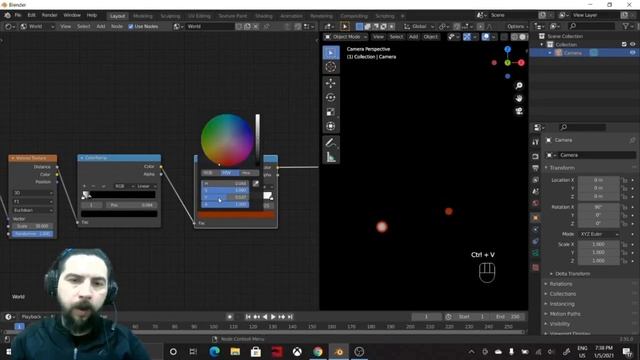Click the viewport Options button

click(x=516, y=26)
